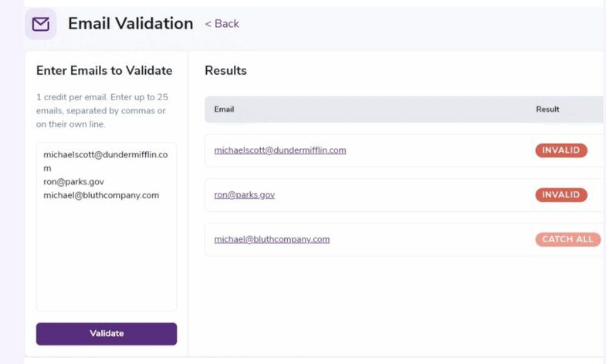Click the Results section heading
This screenshot has width=606, height=364.
[225, 71]
